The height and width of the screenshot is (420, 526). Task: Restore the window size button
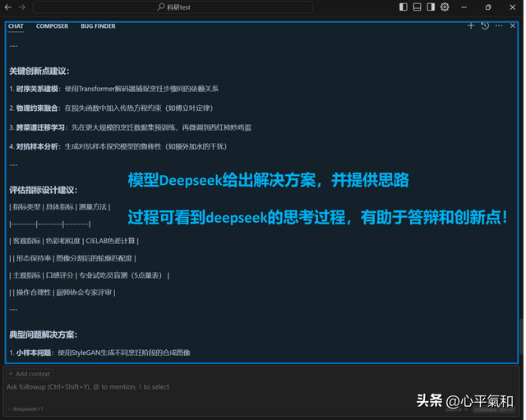point(488,7)
